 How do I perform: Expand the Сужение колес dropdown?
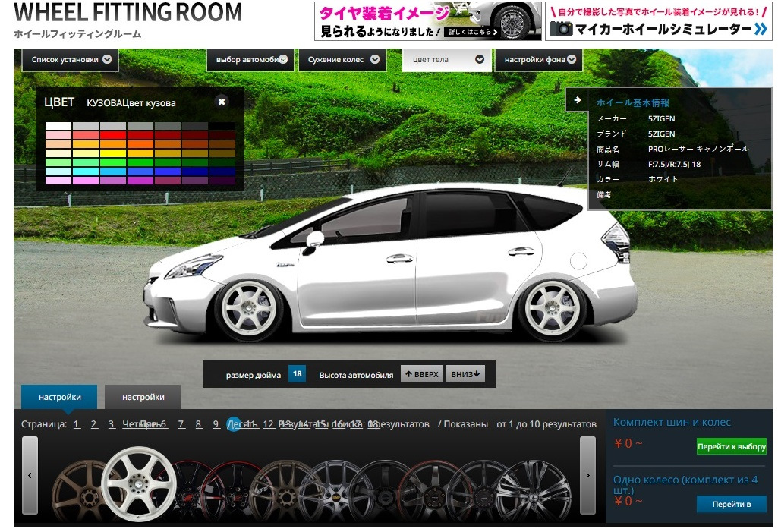[x=343, y=59]
